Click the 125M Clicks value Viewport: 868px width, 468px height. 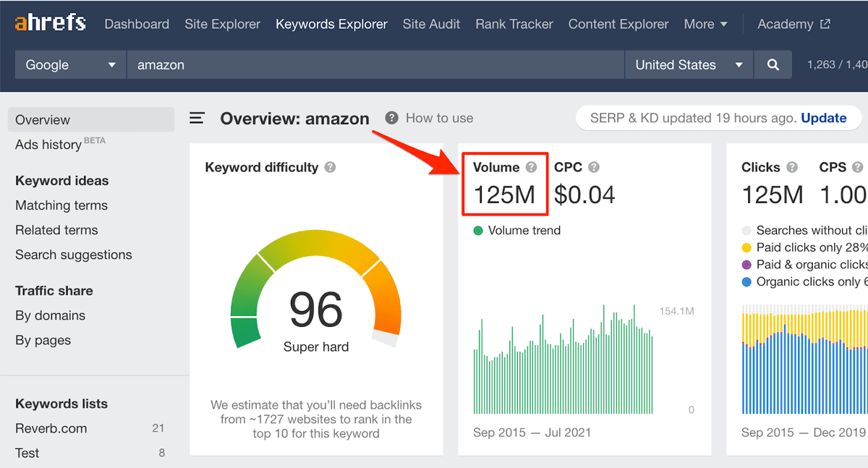[773, 195]
